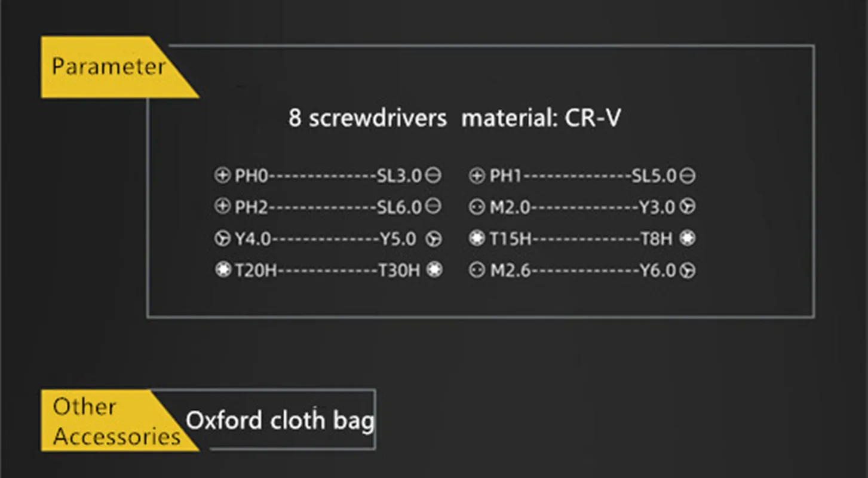Select the slotted icon next to SL5.0
Screen dimensions: 868x478
click(x=688, y=176)
